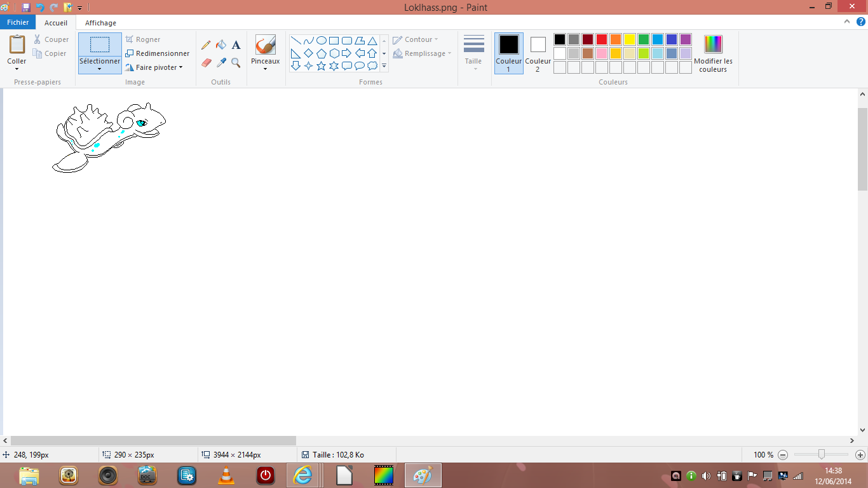Select the Pencil tool
This screenshot has width=868, height=488.
coord(206,45)
